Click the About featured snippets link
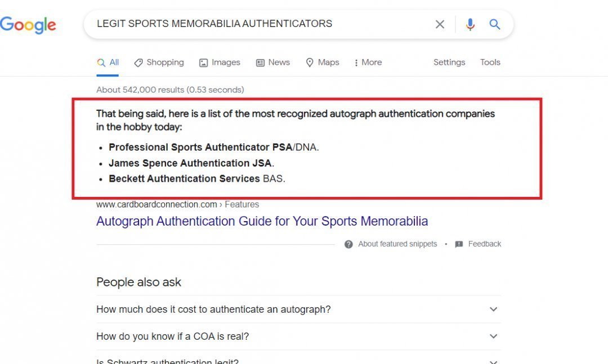 (x=397, y=244)
